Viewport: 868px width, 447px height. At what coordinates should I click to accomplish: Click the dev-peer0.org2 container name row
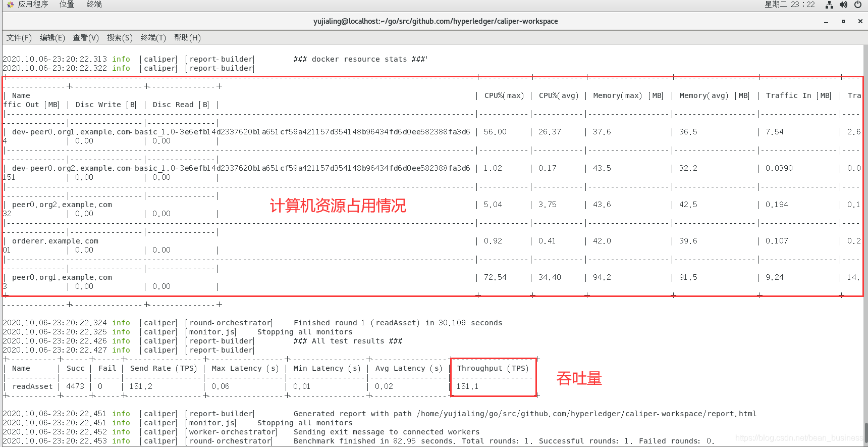point(241,168)
